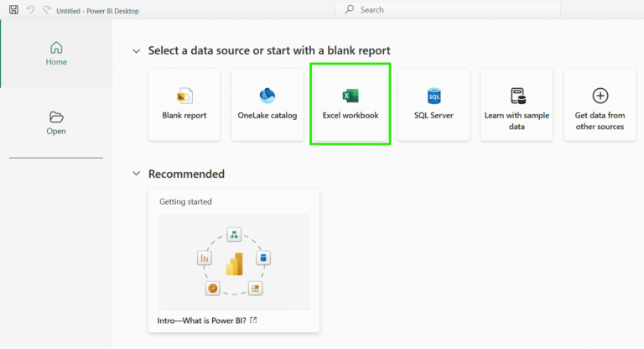Select the SQL Server data source tile
Image resolution: width=644 pixels, height=349 pixels.
point(434,104)
